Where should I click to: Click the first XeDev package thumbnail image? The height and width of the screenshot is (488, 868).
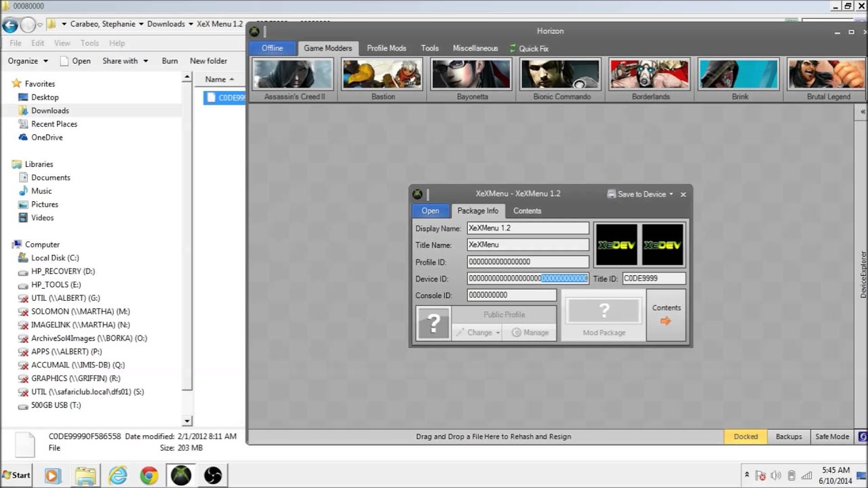coord(616,245)
